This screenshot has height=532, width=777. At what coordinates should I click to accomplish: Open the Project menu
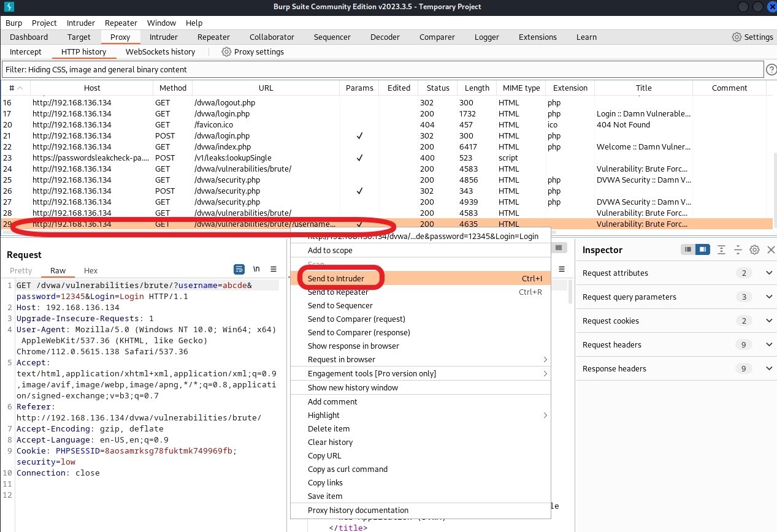(44, 23)
